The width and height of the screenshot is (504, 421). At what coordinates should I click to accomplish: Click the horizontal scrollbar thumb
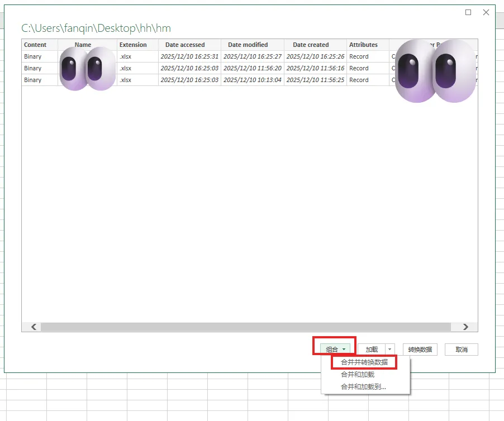(245, 327)
